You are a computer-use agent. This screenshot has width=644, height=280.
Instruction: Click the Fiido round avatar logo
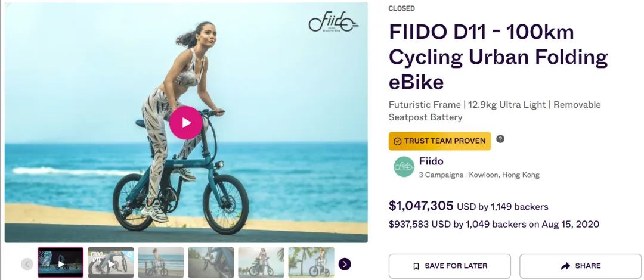404,167
